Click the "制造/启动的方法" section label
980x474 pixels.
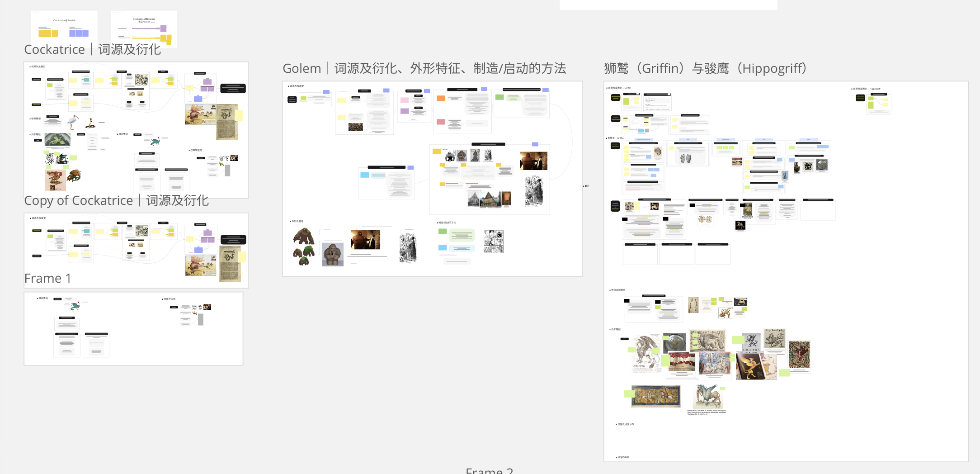[x=447, y=223]
